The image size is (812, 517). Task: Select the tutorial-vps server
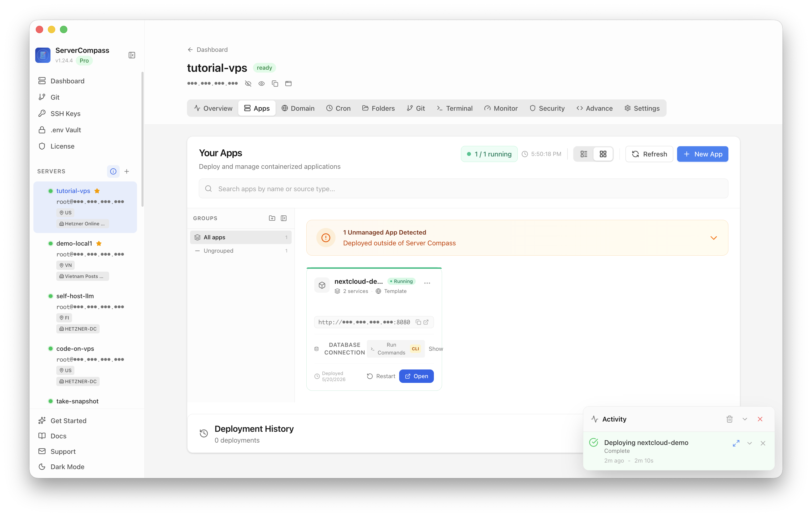(85, 207)
